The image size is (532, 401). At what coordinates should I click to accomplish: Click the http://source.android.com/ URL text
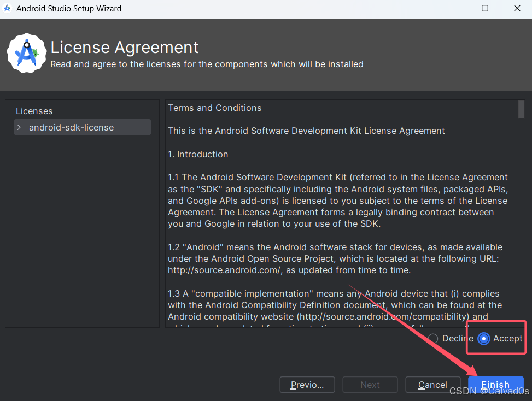coord(225,270)
